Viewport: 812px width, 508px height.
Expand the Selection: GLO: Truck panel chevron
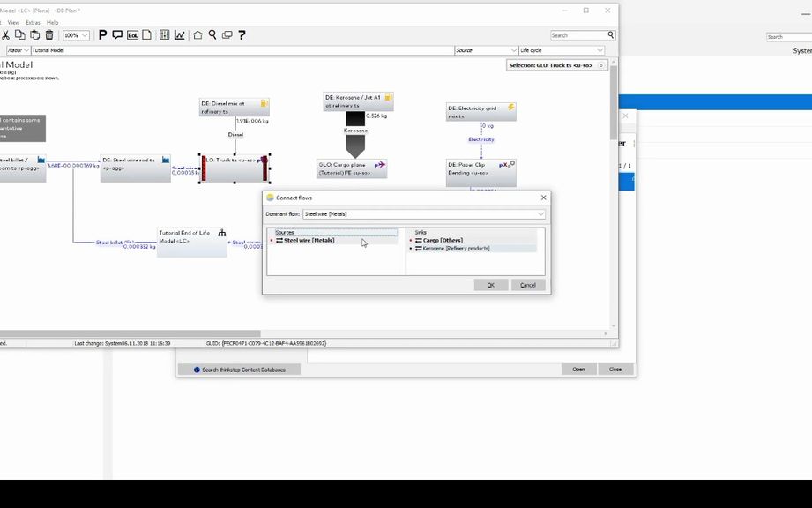tap(601, 65)
